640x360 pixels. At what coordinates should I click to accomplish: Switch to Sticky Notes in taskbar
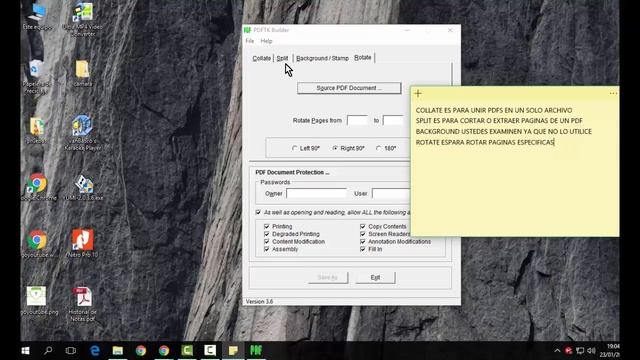233,351
